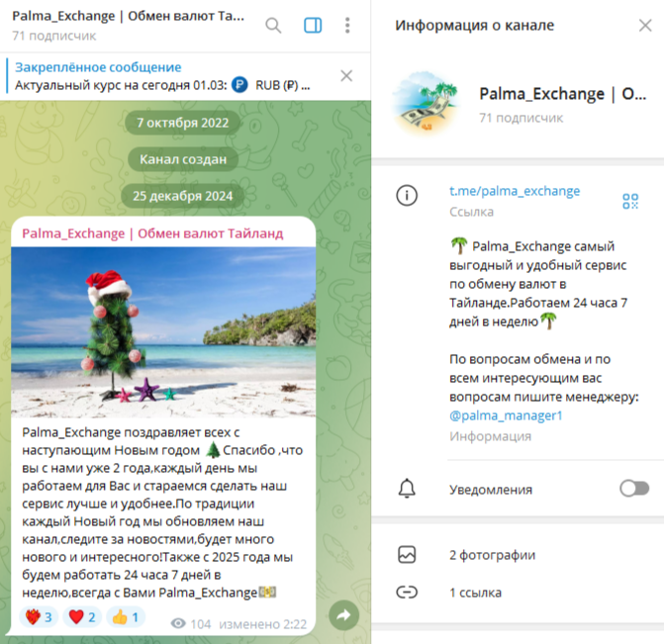Screen dimensions: 664x644
Task: Add the burning heart reaction with 3
Action: [39, 617]
